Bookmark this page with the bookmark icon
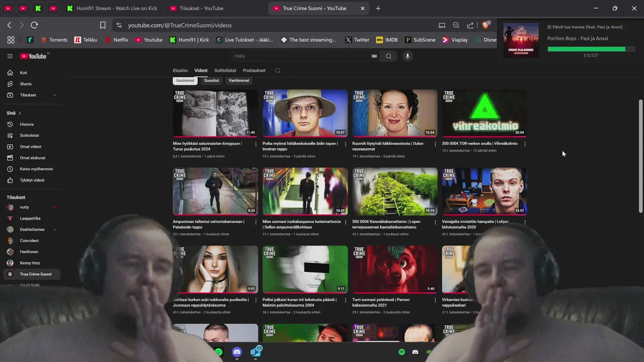The width and height of the screenshot is (644, 362). point(103,25)
